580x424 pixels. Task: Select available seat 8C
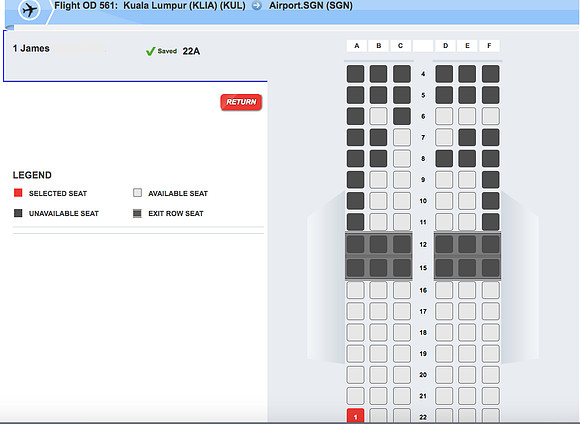(x=402, y=158)
